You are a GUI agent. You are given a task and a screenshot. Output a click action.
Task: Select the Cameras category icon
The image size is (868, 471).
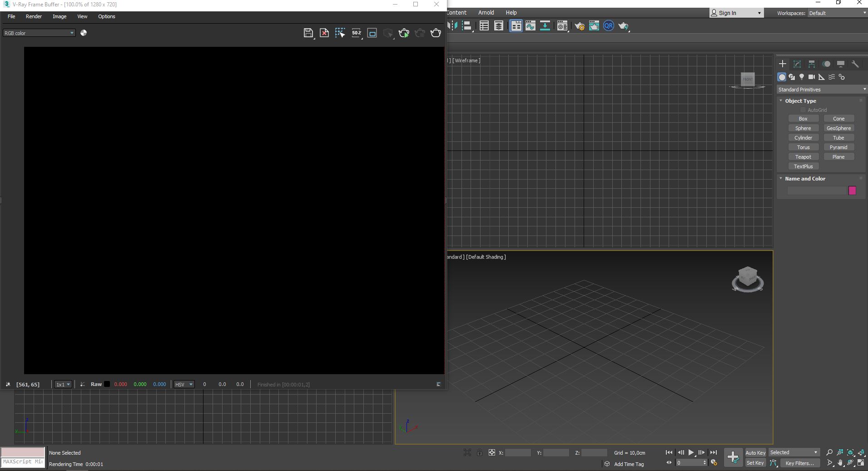tap(812, 77)
